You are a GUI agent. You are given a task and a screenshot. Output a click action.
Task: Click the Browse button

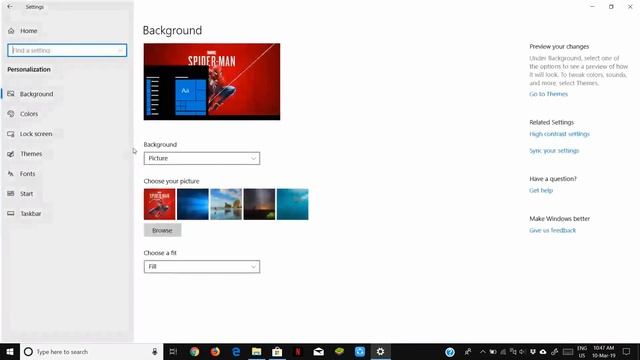point(162,230)
